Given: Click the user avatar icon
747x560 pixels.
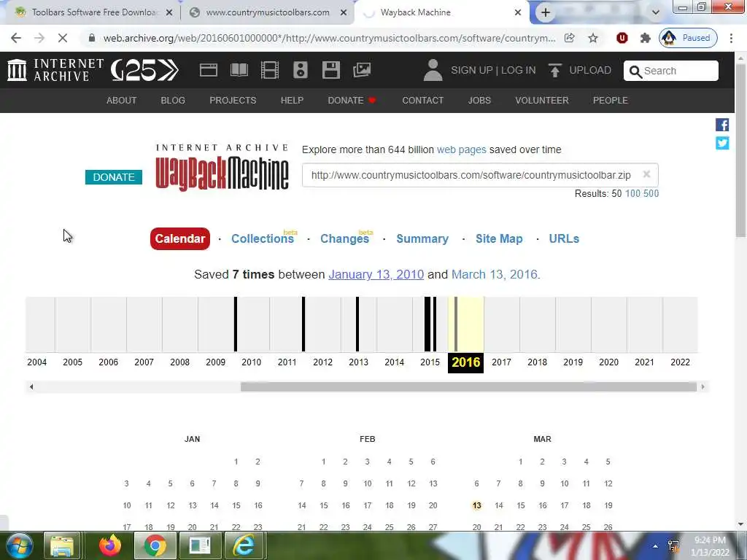Looking at the screenshot, I should [433, 70].
